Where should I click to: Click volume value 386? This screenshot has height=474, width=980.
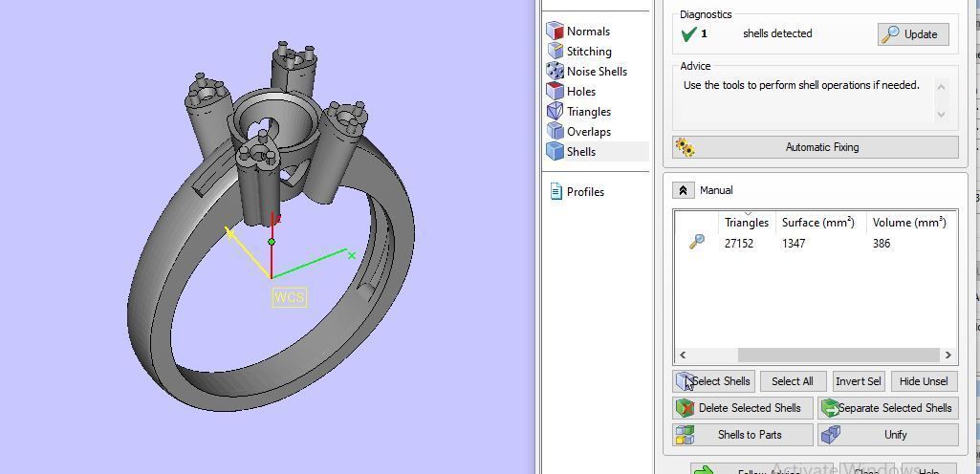(882, 244)
